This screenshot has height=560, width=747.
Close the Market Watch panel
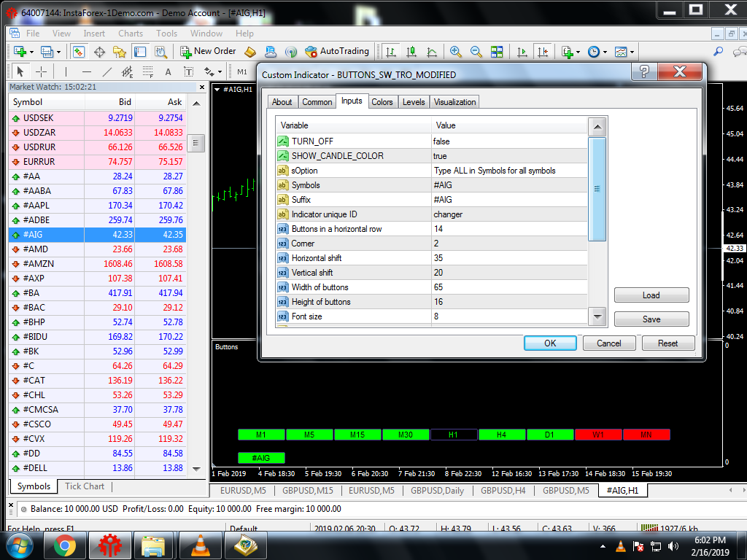click(202, 87)
